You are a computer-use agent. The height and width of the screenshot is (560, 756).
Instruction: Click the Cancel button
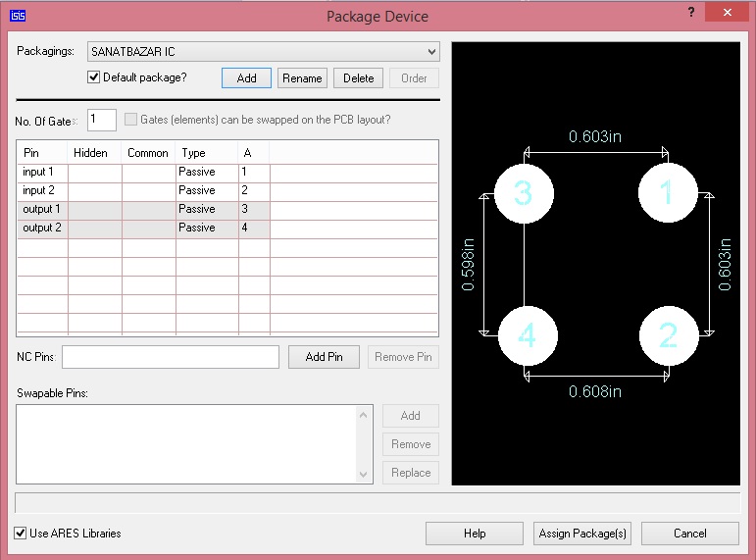tap(690, 534)
